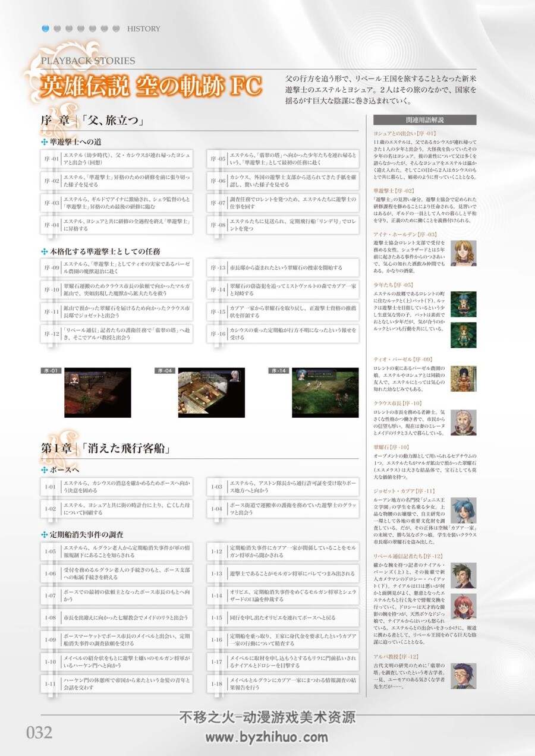Click the 定期船消失事件の調査 section heading
The width and height of the screenshot is (535, 756).
(x=87, y=535)
